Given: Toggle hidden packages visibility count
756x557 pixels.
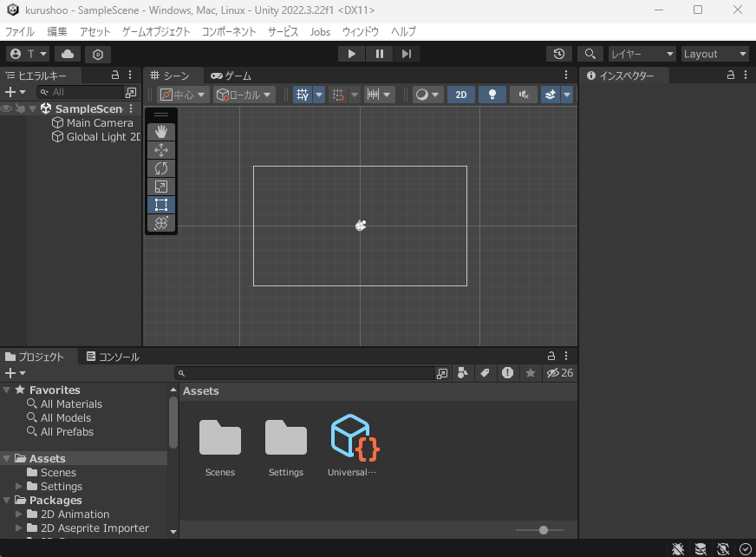Looking at the screenshot, I should (x=560, y=373).
